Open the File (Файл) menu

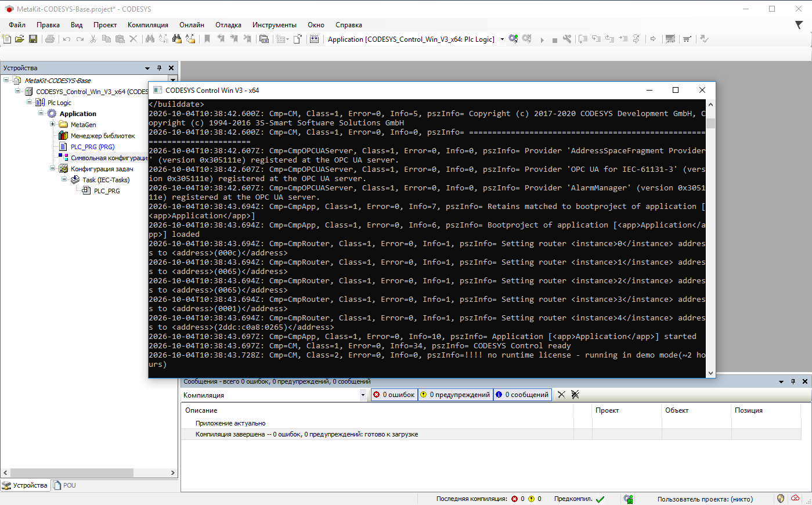pos(17,25)
